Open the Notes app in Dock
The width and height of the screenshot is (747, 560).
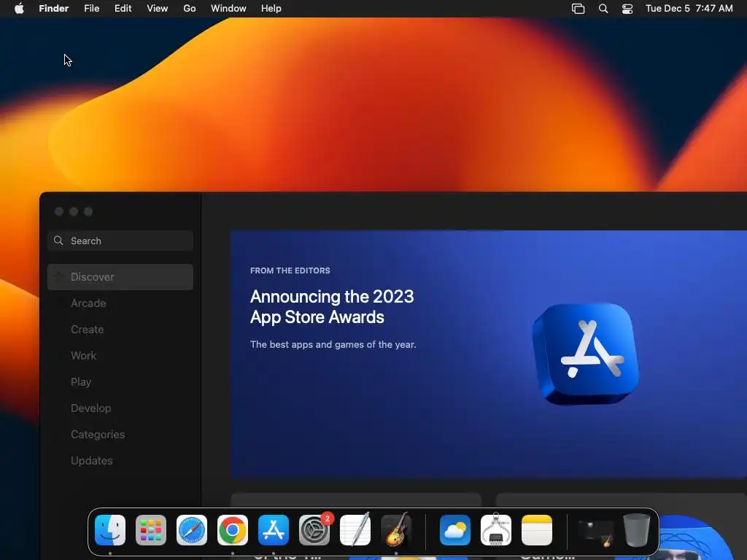pyautogui.click(x=537, y=530)
